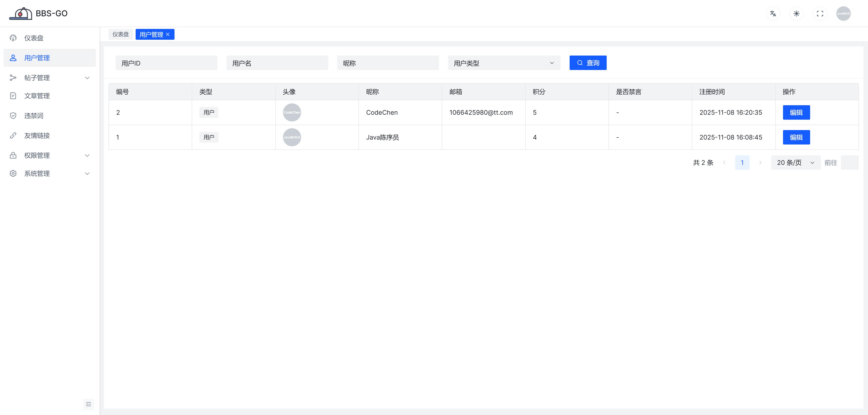Open the 20 条/页 page size dropdown

click(x=795, y=163)
